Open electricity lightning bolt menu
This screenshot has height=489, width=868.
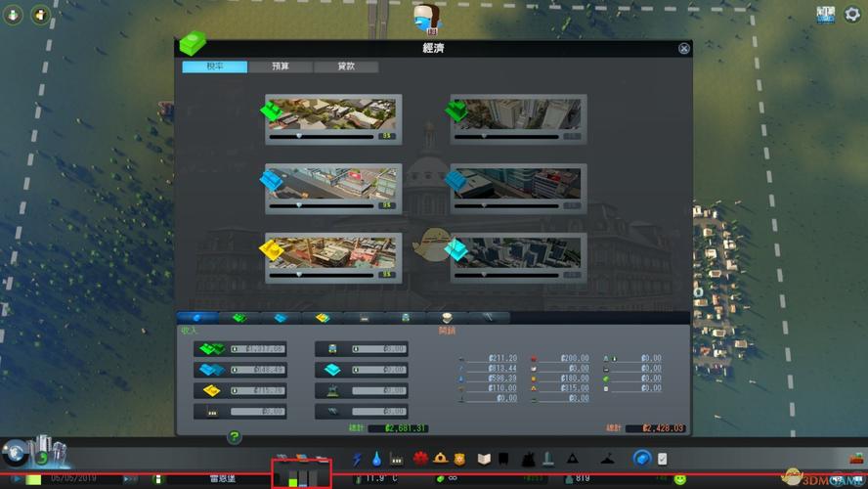click(357, 459)
